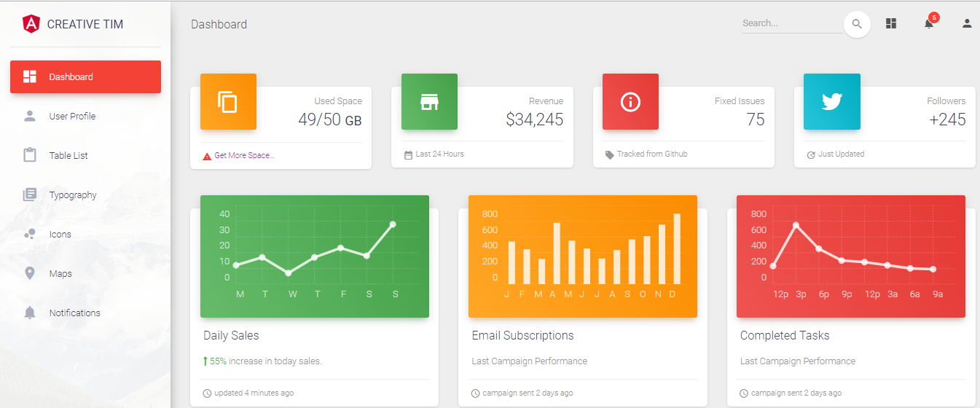Image resolution: width=980 pixels, height=408 pixels.
Task: Click the library icon beside Typography
Action: [30, 195]
